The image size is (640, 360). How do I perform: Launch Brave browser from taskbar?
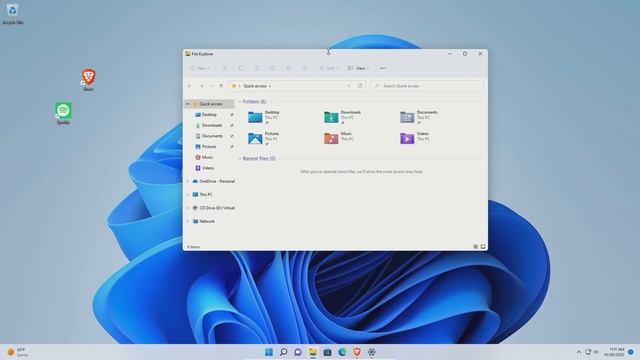(357, 352)
